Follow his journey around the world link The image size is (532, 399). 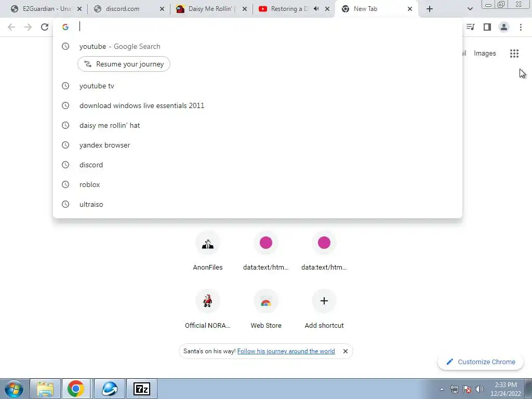pyautogui.click(x=286, y=351)
